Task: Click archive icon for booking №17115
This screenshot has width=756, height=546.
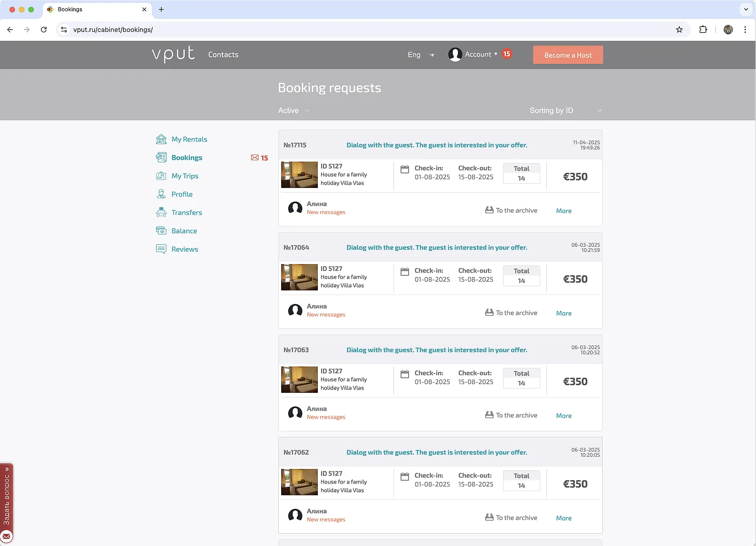Action: [x=489, y=210]
